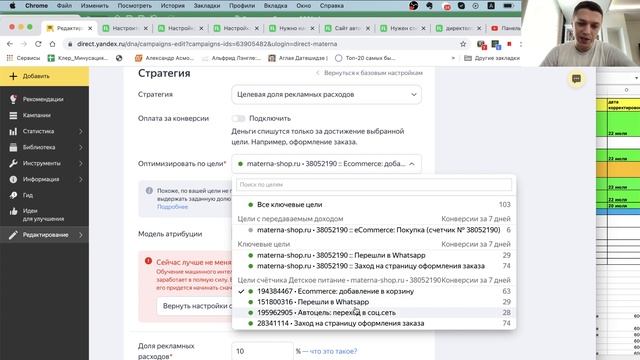Screen dimensions: 640x360
Task: Click что это такое? link
Action: pos(333,351)
